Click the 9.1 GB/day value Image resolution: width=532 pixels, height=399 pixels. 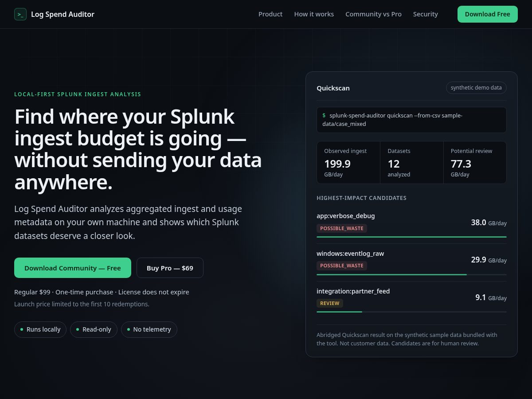pyautogui.click(x=491, y=297)
